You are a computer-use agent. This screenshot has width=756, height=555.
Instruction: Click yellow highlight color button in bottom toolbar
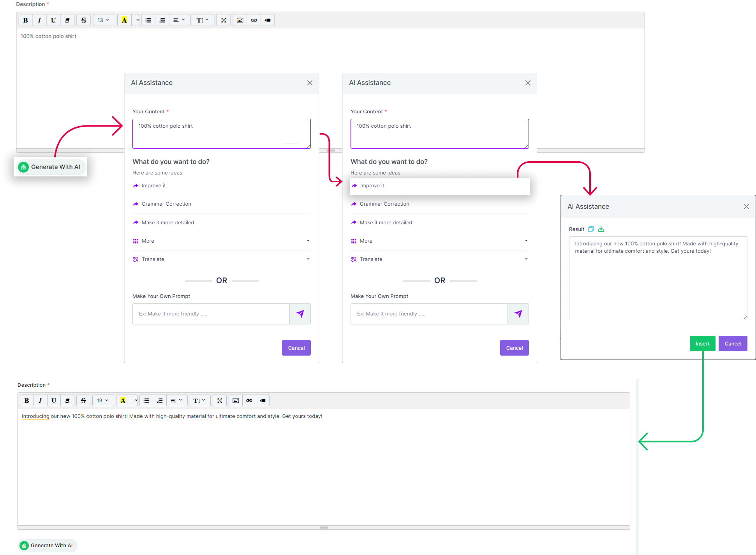click(123, 400)
